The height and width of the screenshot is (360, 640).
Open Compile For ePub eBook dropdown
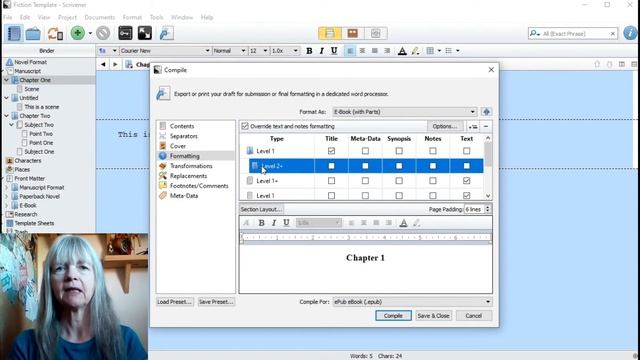click(x=412, y=302)
